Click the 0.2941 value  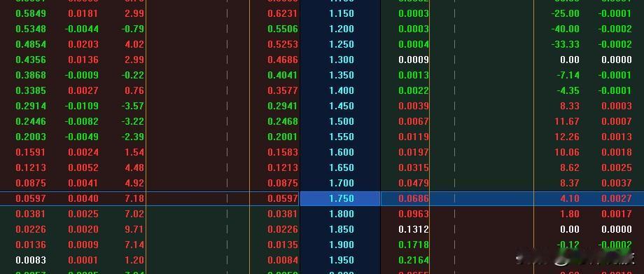[x=283, y=106]
